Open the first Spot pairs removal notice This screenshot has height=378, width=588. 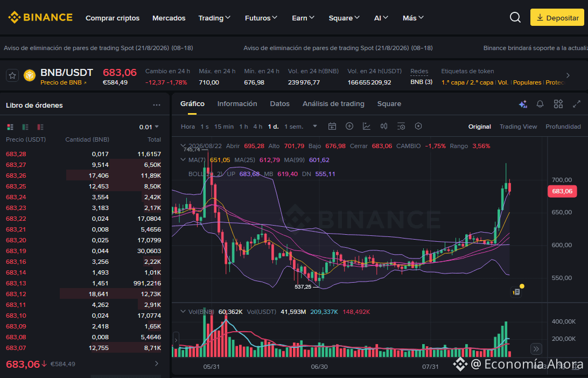pos(98,48)
